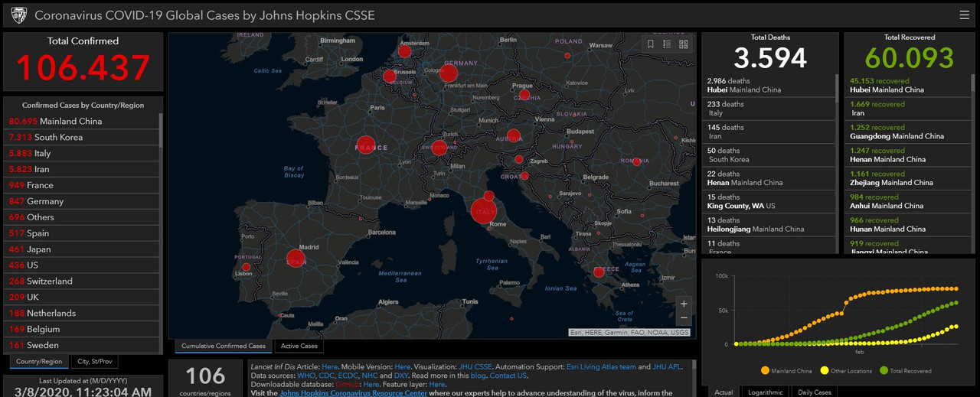Click the Johns Hopkins shield logo
This screenshot has width=980, height=397.
(x=19, y=15)
